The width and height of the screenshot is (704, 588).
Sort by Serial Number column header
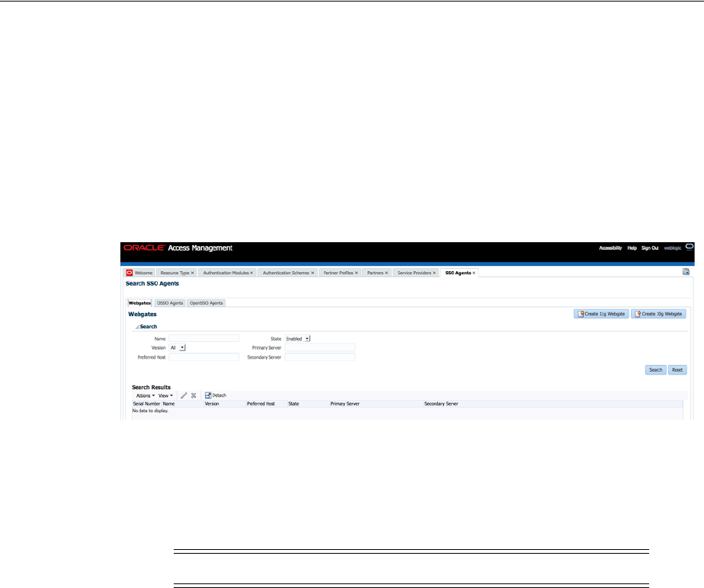146,404
